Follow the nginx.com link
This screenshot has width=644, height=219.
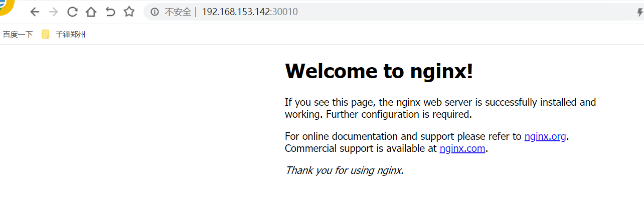click(x=462, y=148)
